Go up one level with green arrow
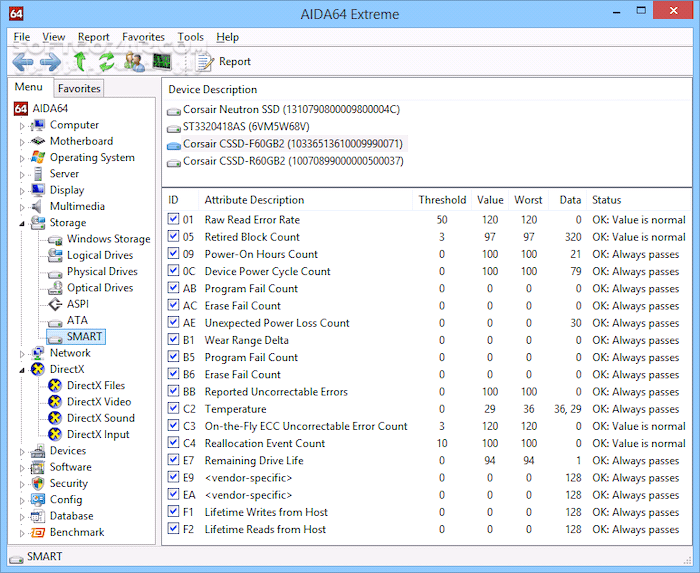The width and height of the screenshot is (700, 573). (80, 62)
